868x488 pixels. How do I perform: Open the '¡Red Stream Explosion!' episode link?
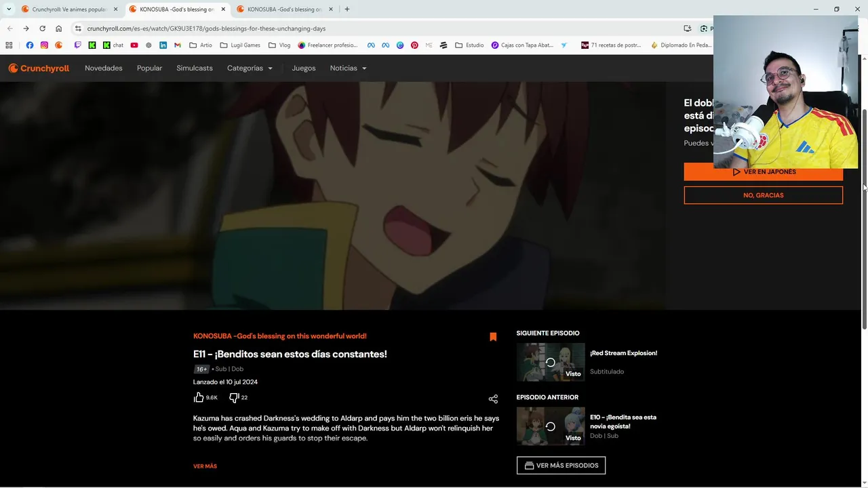pos(623,353)
